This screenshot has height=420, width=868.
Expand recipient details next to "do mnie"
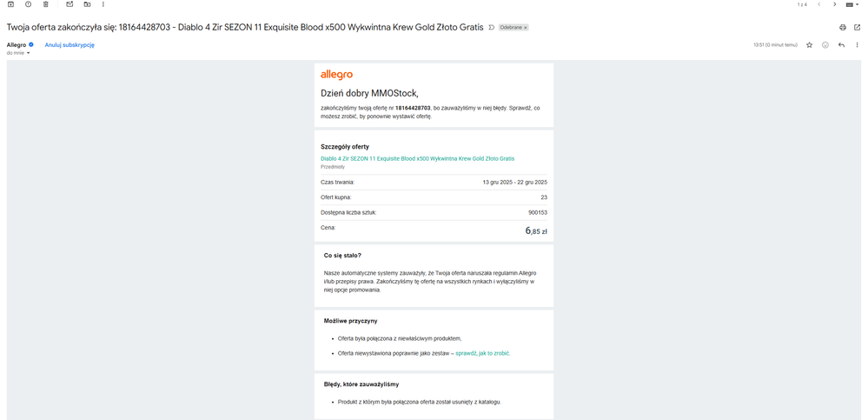[x=28, y=53]
